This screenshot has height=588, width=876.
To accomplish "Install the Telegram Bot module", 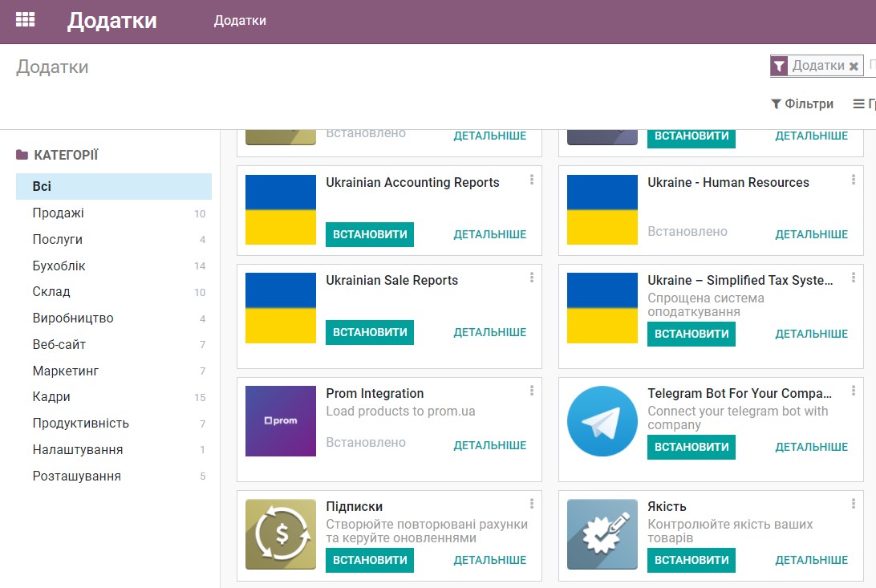I will (x=691, y=447).
